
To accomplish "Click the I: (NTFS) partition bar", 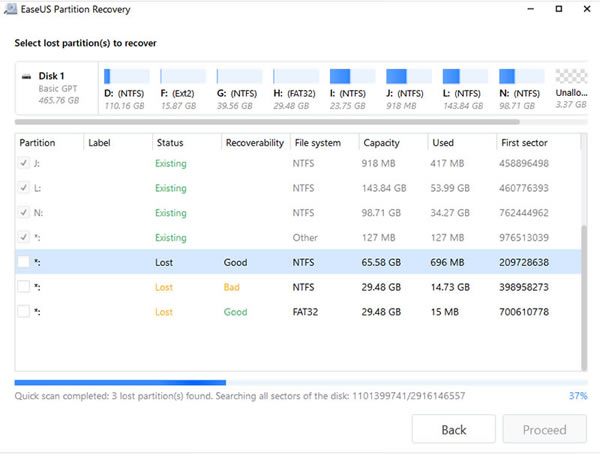I will [352, 76].
